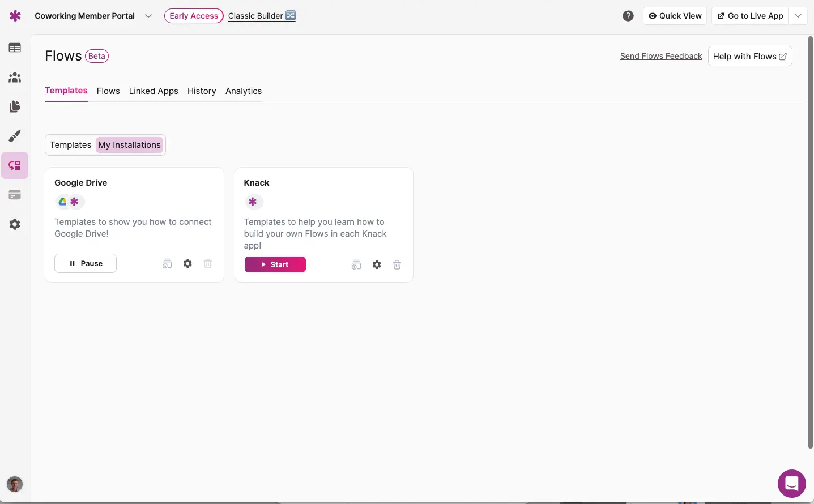The width and height of the screenshot is (814, 504).
Task: Switch to the My Installations toggle
Action: [x=129, y=145]
